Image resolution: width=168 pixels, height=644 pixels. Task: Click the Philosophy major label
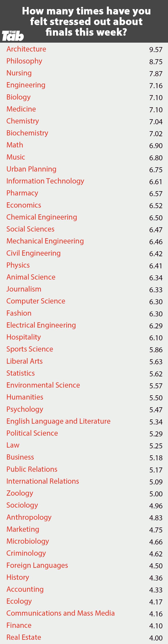pyautogui.click(x=24, y=61)
